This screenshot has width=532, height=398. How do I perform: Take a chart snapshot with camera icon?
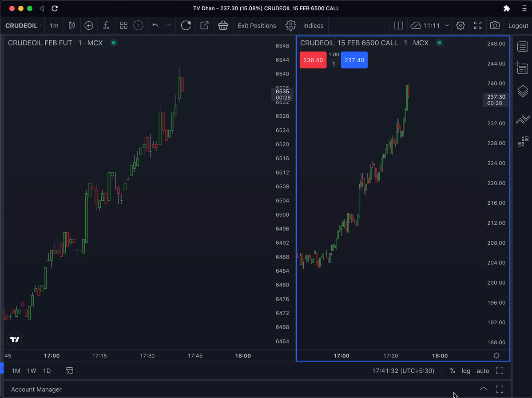click(x=495, y=25)
